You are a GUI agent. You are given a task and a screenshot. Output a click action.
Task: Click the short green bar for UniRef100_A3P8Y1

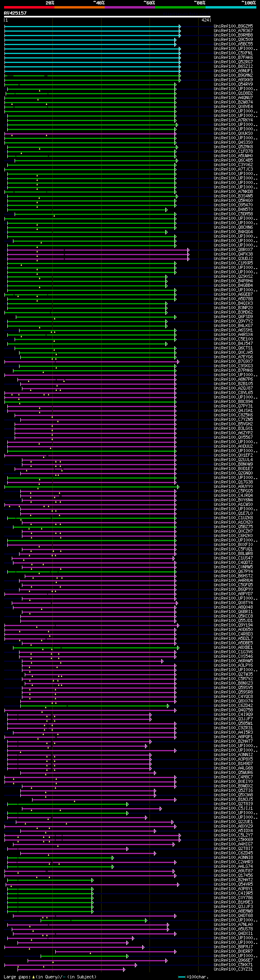[50, 889]
